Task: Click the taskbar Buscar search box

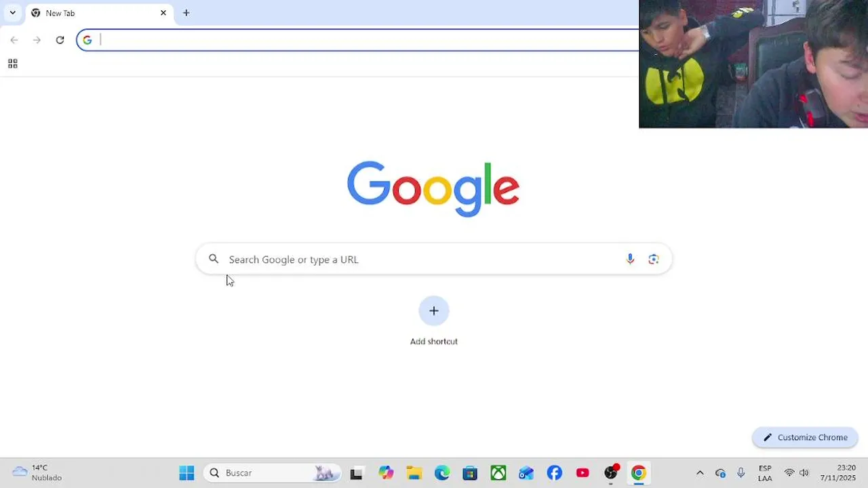Action: coord(272,472)
